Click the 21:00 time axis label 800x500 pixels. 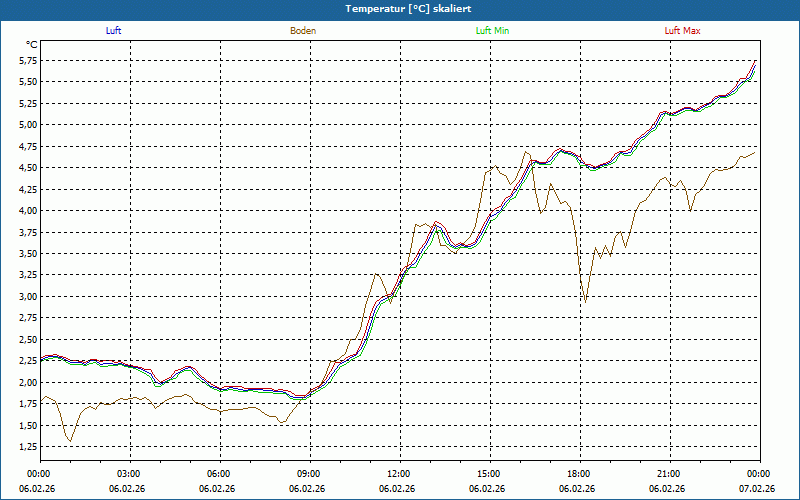pos(668,473)
